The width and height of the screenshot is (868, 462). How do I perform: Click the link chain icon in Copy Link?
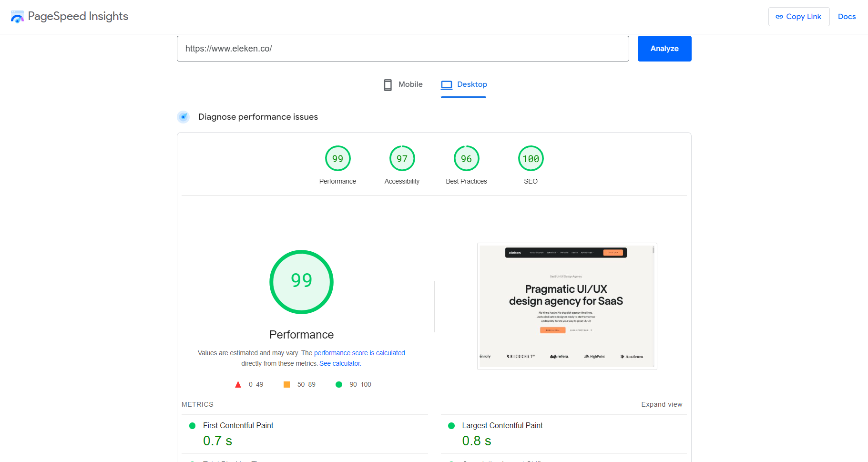pyautogui.click(x=779, y=17)
